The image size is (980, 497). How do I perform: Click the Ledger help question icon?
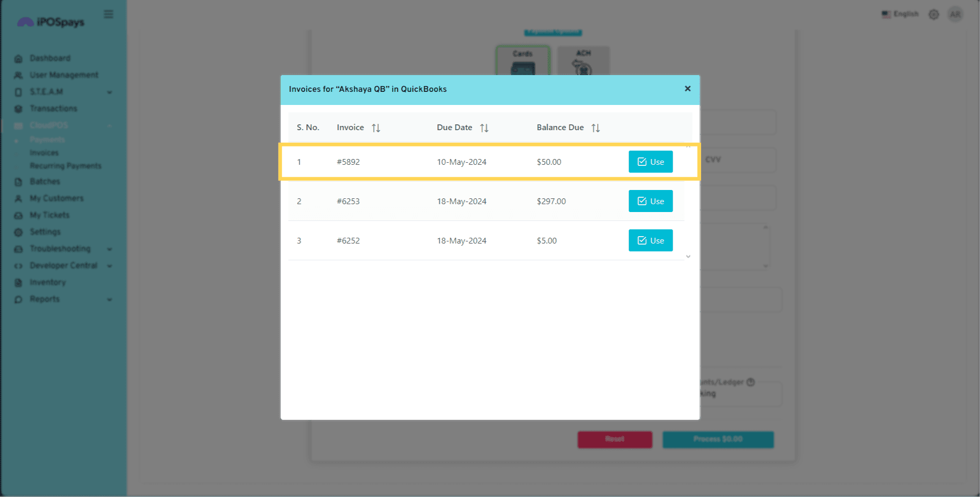pos(750,382)
